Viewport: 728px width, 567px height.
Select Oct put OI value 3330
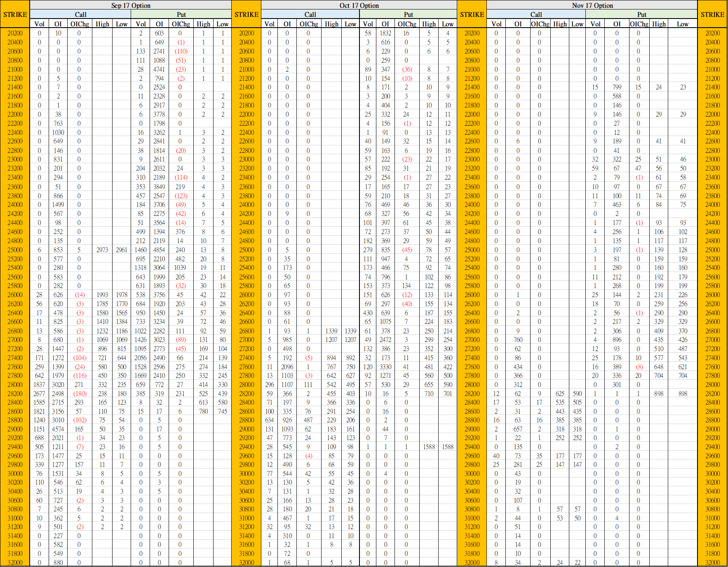coord(385,367)
